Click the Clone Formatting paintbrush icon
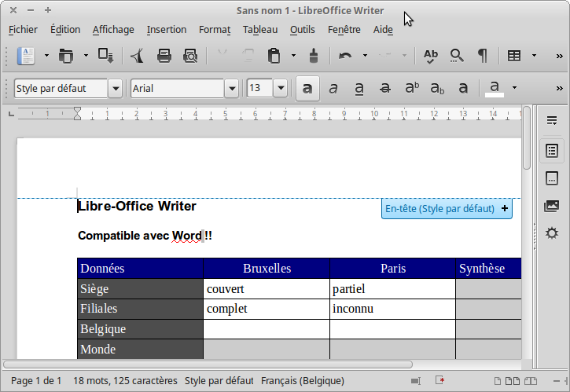 point(314,56)
